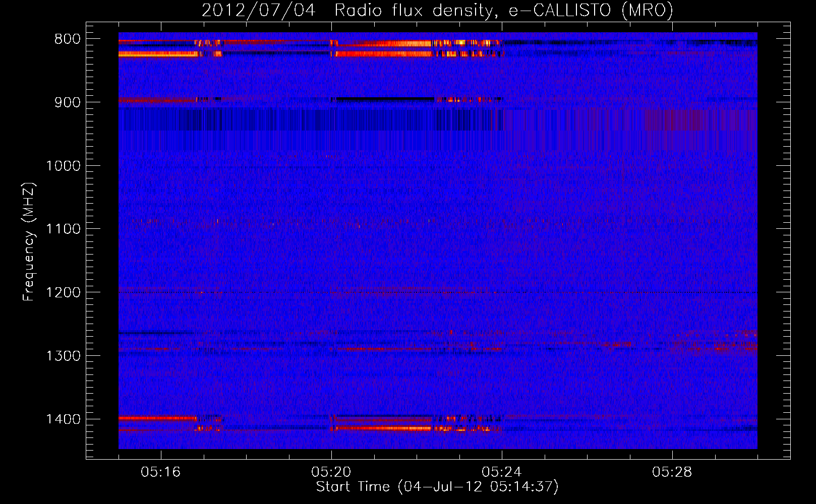Viewport: 816px width, 504px height.
Task: Select the 1400 frequency tick label
Action: [63, 419]
